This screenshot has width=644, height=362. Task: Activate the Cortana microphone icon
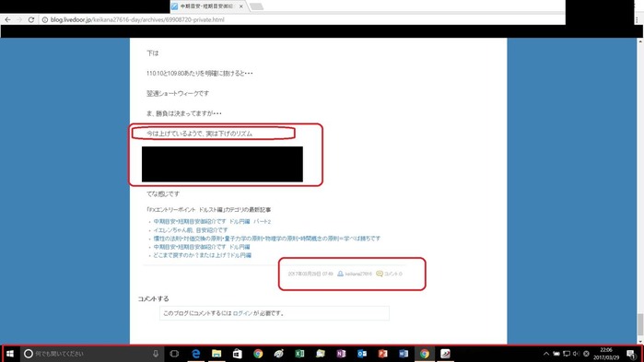(x=156, y=354)
